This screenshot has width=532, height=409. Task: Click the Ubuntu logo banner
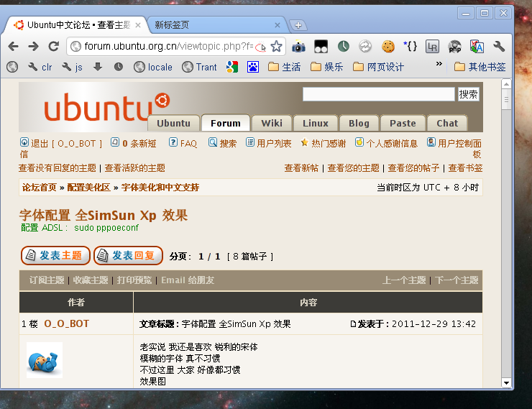107,107
